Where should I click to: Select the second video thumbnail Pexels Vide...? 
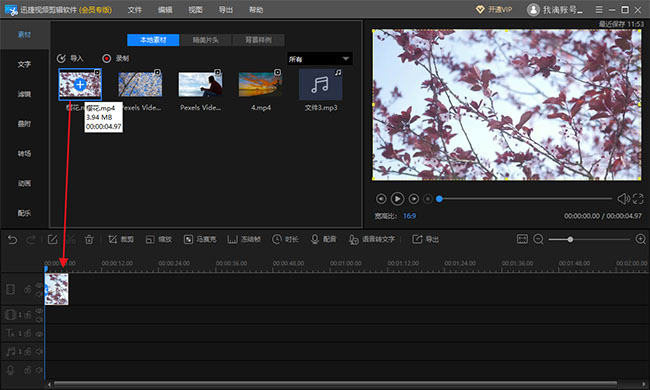[140, 84]
